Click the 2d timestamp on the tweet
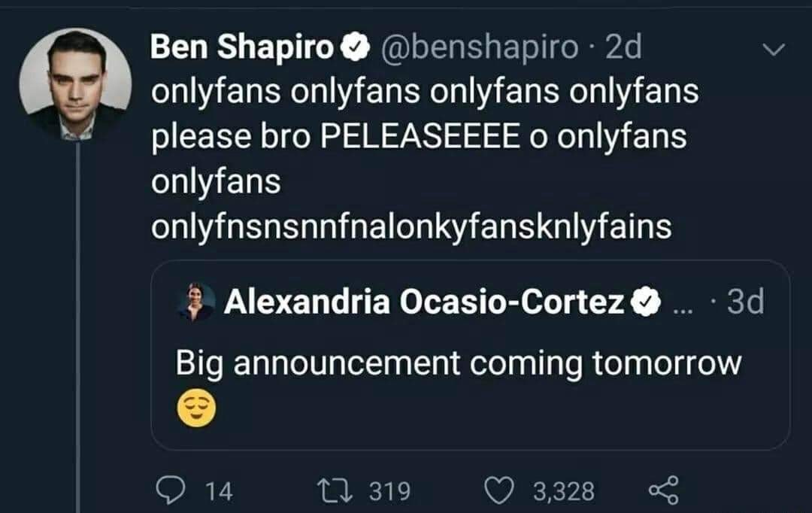The width and height of the screenshot is (812, 513). tap(624, 49)
